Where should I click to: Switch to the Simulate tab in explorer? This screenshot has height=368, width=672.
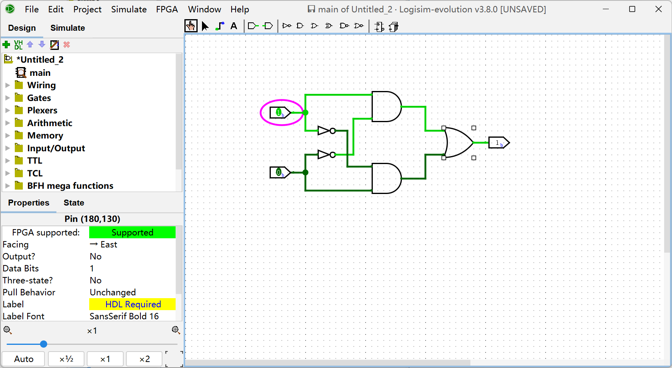pos(68,28)
